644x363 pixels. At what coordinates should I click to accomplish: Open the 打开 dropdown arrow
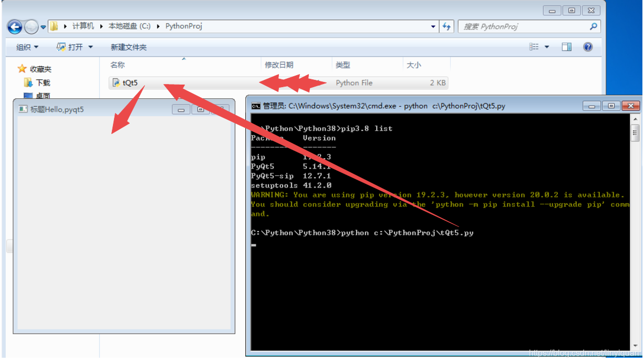pos(91,47)
